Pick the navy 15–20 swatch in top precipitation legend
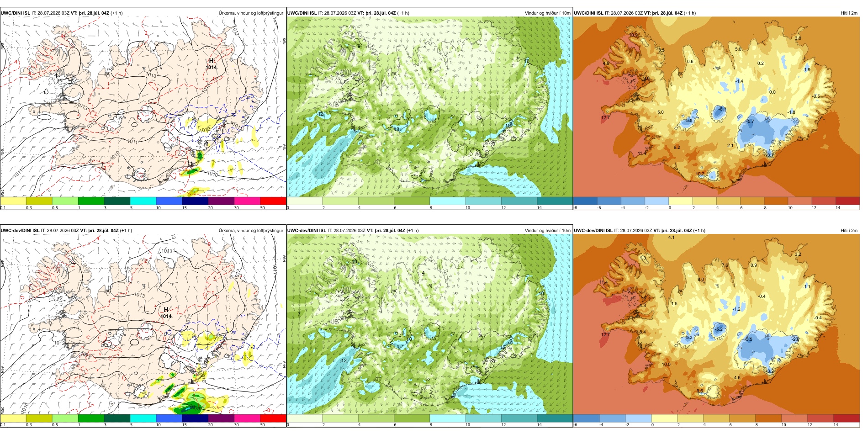This screenshot has height=434, width=868. click(195, 201)
